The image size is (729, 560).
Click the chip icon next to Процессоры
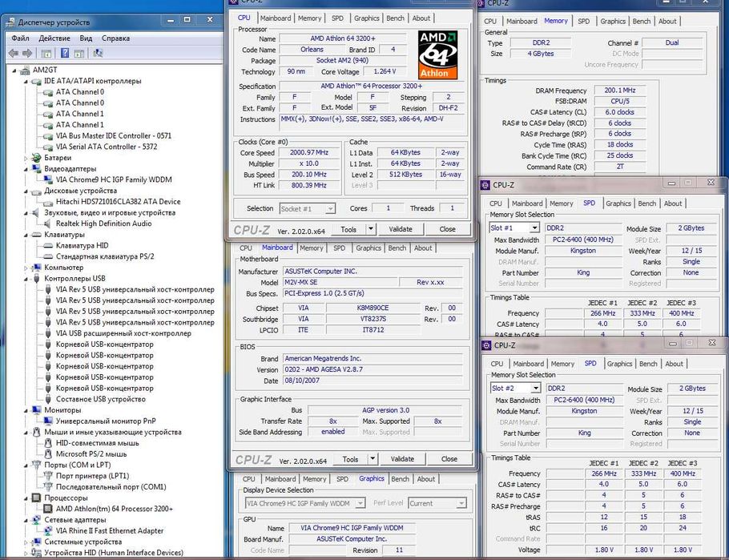pyautogui.click(x=36, y=498)
